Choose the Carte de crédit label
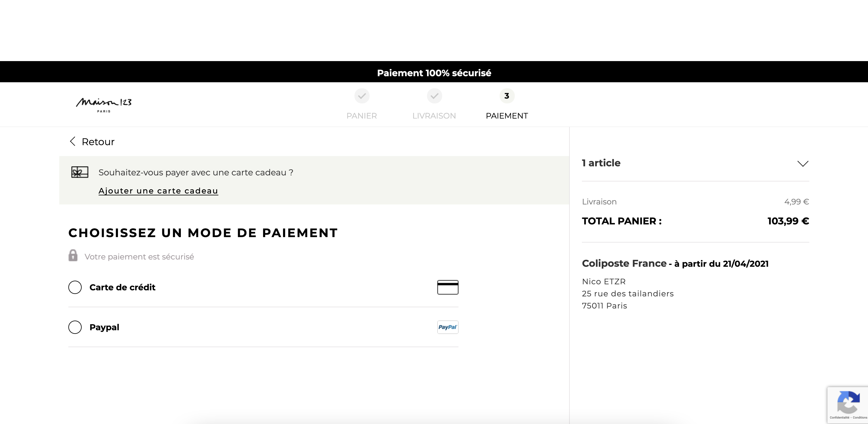The width and height of the screenshot is (868, 424). [122, 287]
